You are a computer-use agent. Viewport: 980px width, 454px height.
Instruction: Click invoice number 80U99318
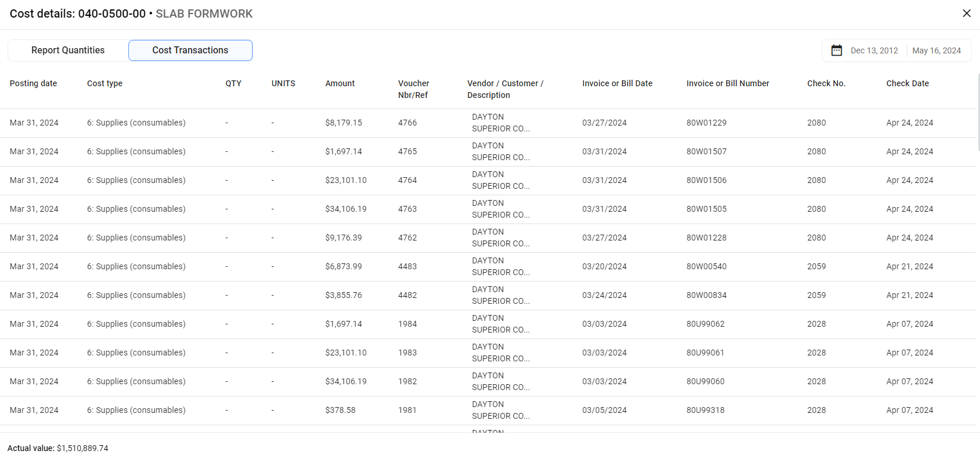(x=705, y=410)
